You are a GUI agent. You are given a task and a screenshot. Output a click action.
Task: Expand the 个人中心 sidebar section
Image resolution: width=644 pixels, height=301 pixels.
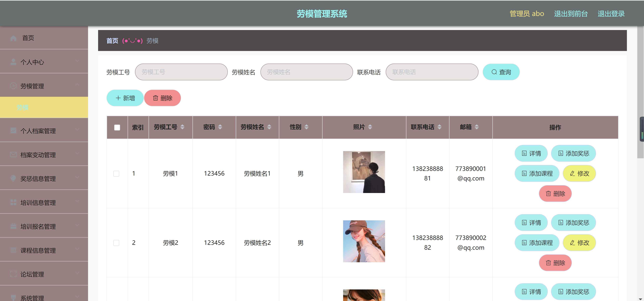(77, 61)
